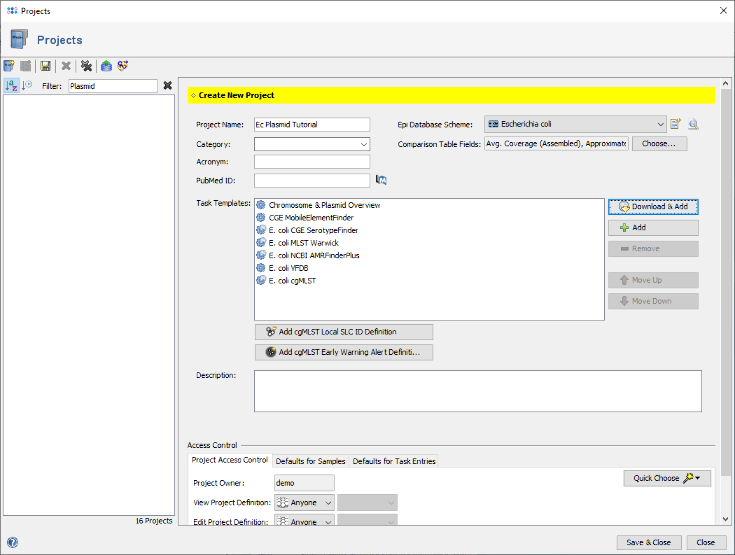Click edit icon beside Epi Database Scheme

[676, 124]
